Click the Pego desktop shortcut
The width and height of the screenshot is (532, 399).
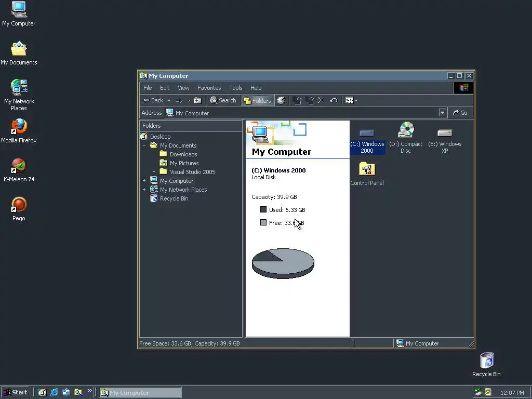[19, 209]
